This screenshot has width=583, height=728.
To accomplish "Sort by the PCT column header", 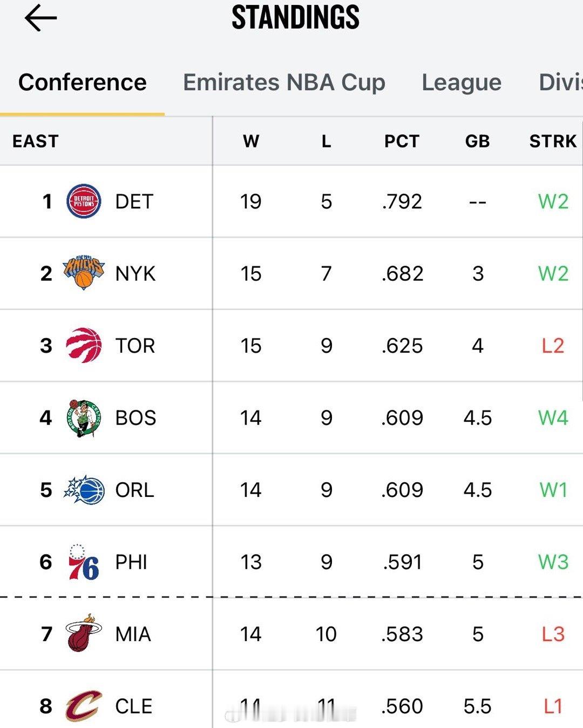I will (x=402, y=141).
